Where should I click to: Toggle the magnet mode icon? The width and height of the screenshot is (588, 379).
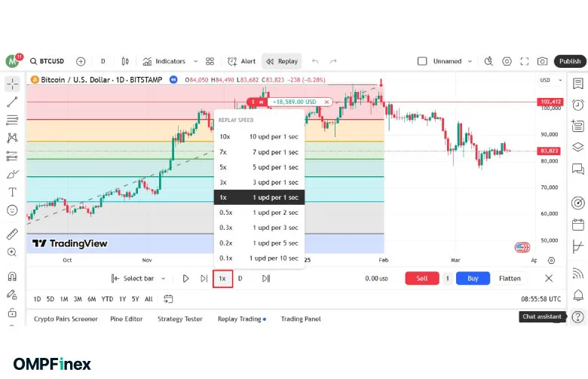(x=12, y=275)
